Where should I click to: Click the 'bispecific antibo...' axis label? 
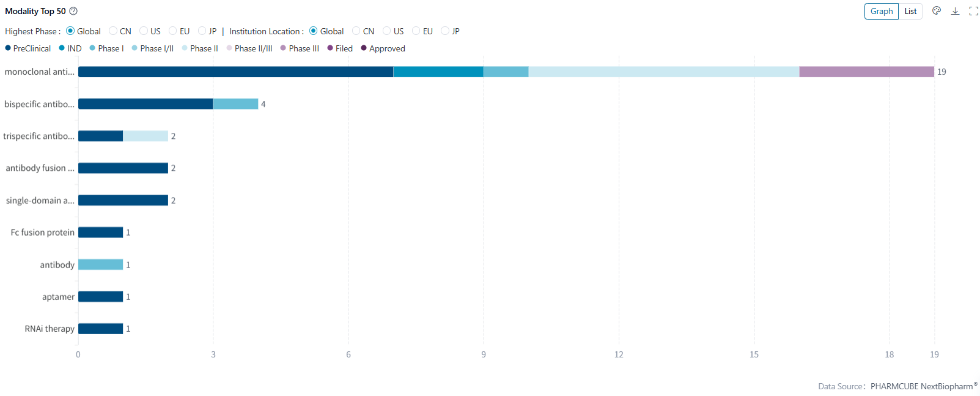click(40, 104)
